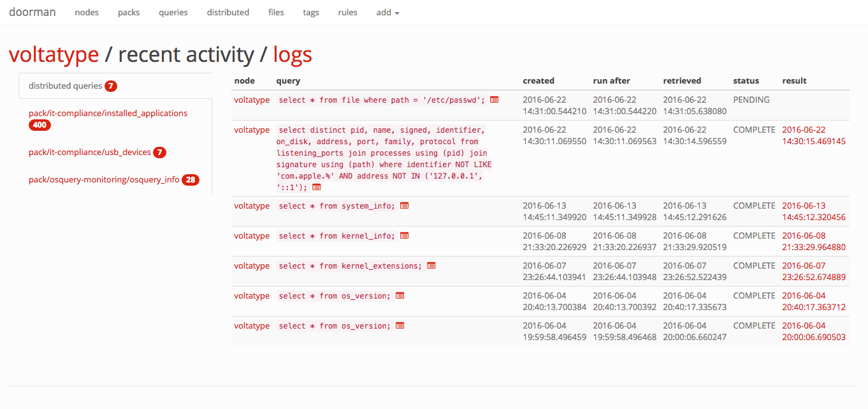Click the voltatype node link in the first row
Image resolution: width=868 pixels, height=409 pixels.
[x=251, y=100]
